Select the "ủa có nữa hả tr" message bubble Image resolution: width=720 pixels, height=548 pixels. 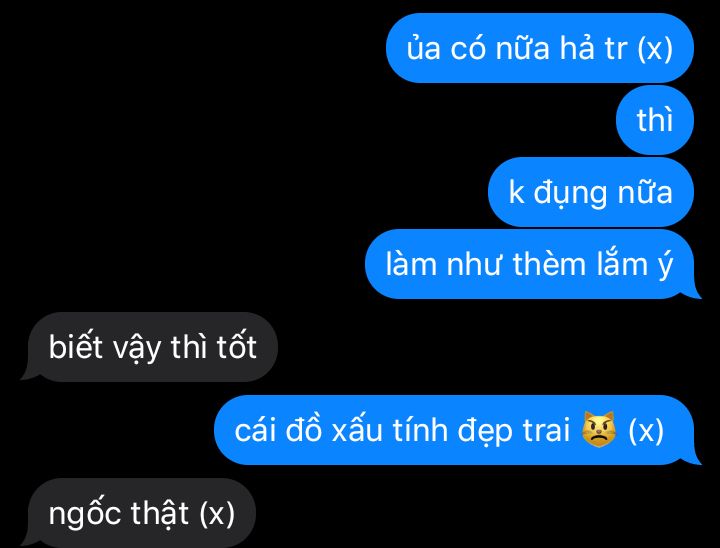coord(540,48)
